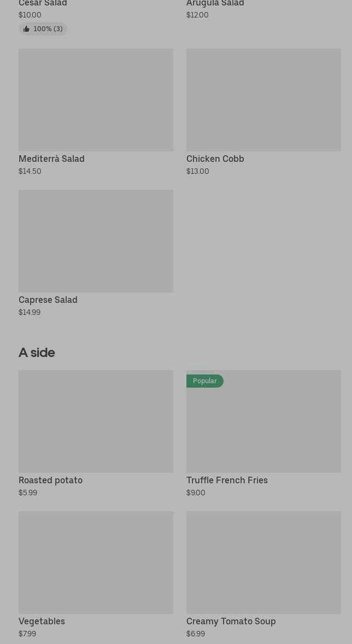
Task: Click the Creamy Tomato Soup title
Action: pyautogui.click(x=231, y=622)
